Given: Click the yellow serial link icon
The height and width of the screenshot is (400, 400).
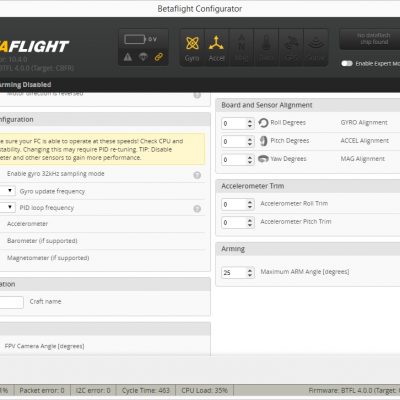Looking at the screenshot, I should pyautogui.click(x=159, y=57).
